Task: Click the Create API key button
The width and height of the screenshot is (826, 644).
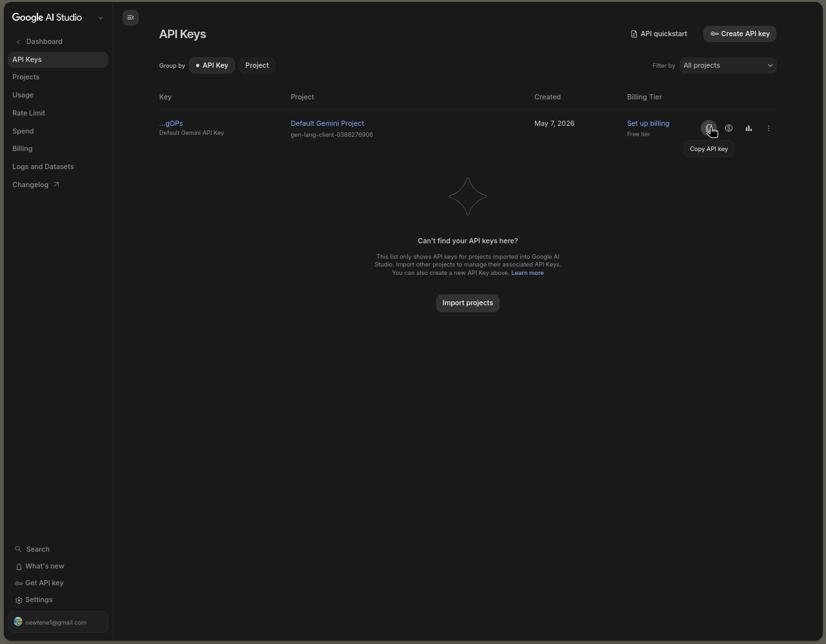Action: click(740, 34)
